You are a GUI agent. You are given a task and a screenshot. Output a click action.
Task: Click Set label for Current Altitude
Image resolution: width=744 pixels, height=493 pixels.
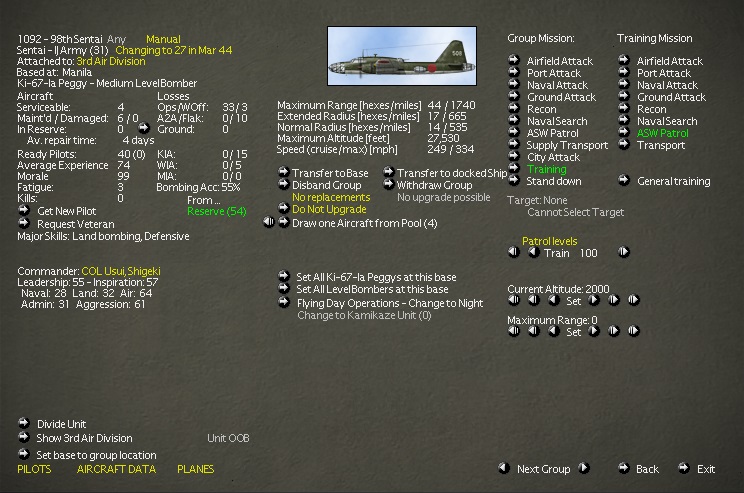[573, 301]
